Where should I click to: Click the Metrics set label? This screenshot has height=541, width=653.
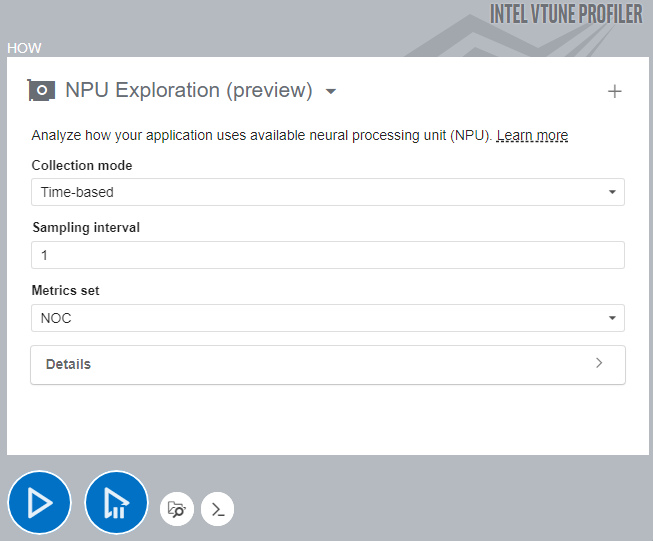(65, 290)
